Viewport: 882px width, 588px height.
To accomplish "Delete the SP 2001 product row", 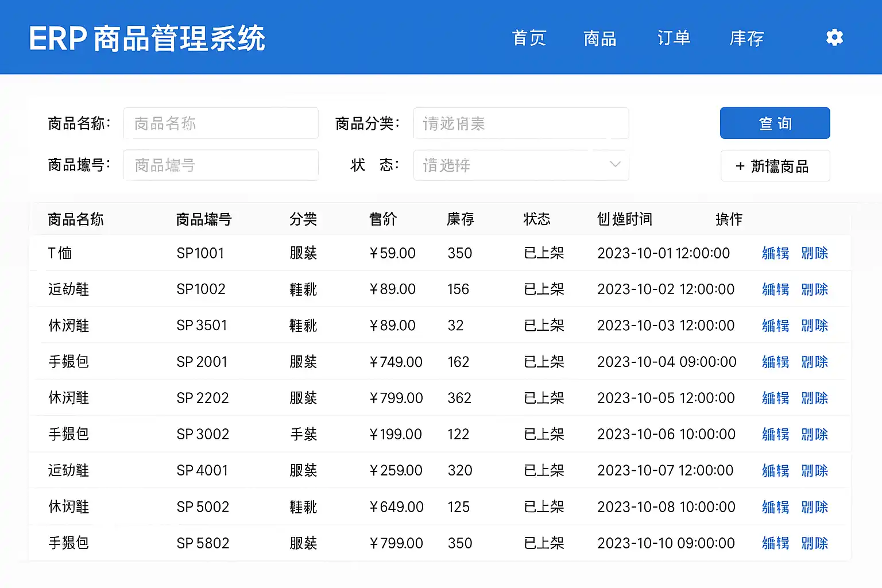I will pyautogui.click(x=814, y=362).
